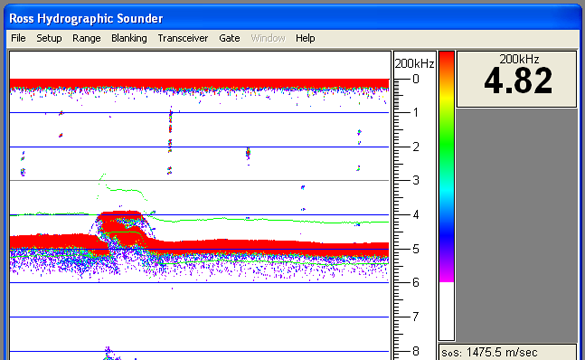Click the Ross Hydrographic Sounder title bar
Viewport: 585px width, 360px height.
[x=293, y=18]
